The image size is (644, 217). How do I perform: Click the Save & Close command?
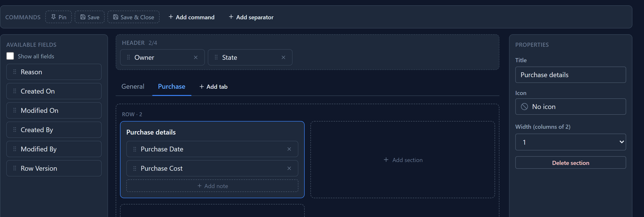tap(134, 17)
